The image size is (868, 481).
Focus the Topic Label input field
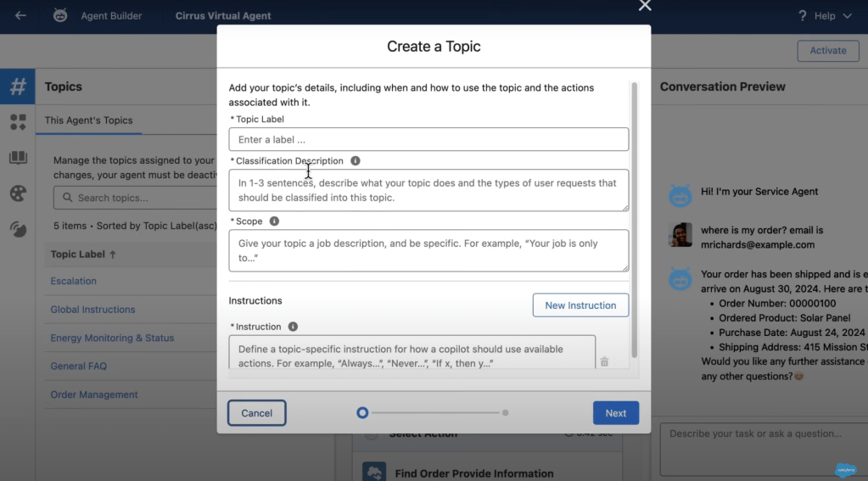(x=428, y=139)
